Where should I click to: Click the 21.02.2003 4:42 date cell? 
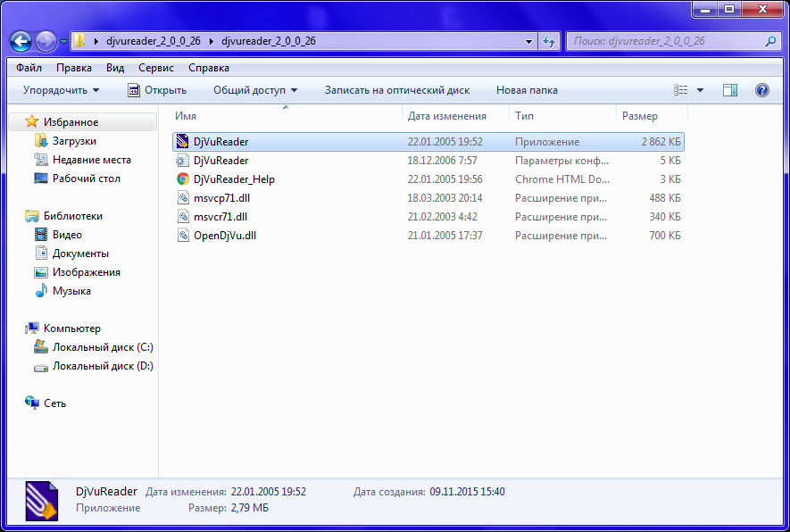tap(442, 217)
